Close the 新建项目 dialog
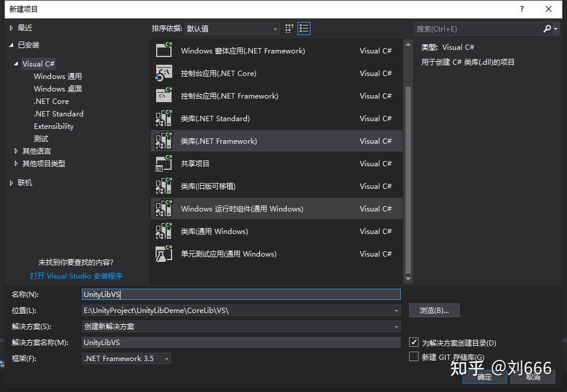567x392 pixels. [548, 9]
